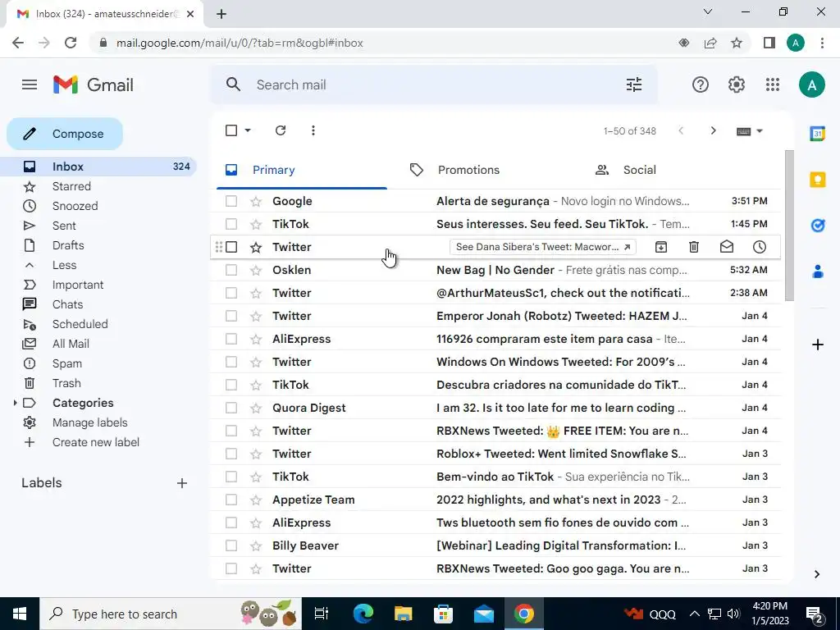Open a new Chrome tab

pos(221,14)
